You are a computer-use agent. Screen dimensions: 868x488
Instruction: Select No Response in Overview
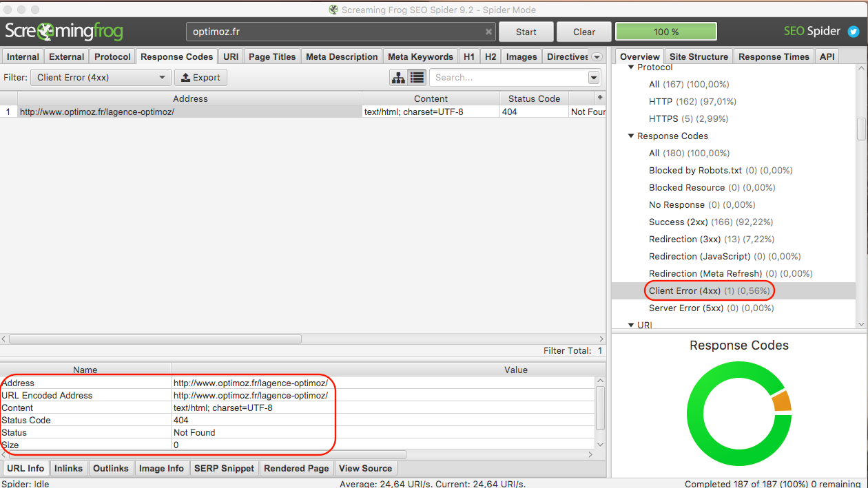(702, 205)
